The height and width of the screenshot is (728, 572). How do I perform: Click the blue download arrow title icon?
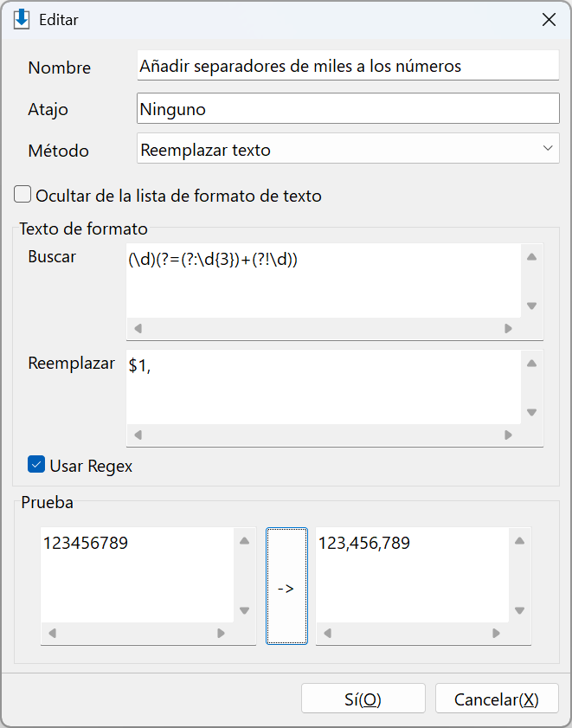click(22, 20)
